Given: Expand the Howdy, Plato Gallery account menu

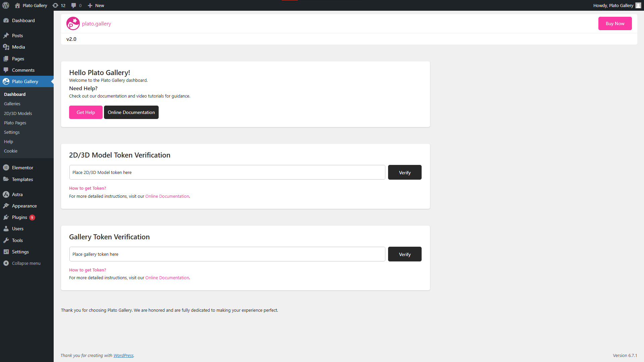Looking at the screenshot, I should [613, 5].
